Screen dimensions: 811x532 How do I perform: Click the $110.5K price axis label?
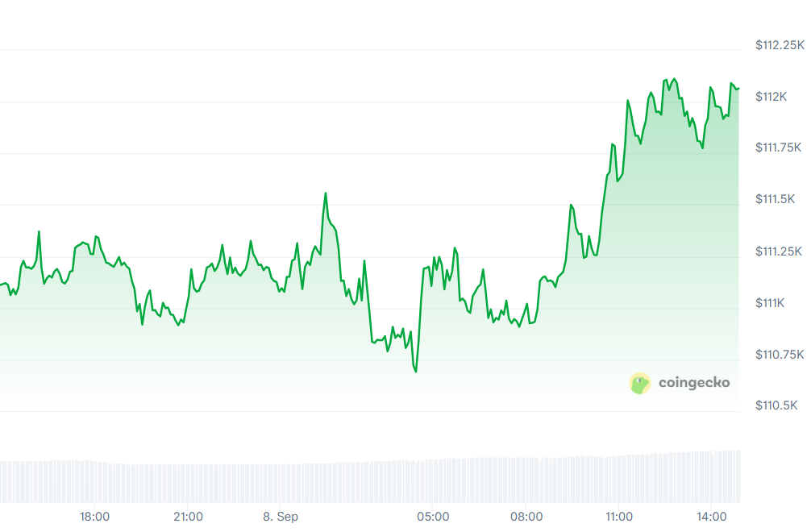click(776, 405)
